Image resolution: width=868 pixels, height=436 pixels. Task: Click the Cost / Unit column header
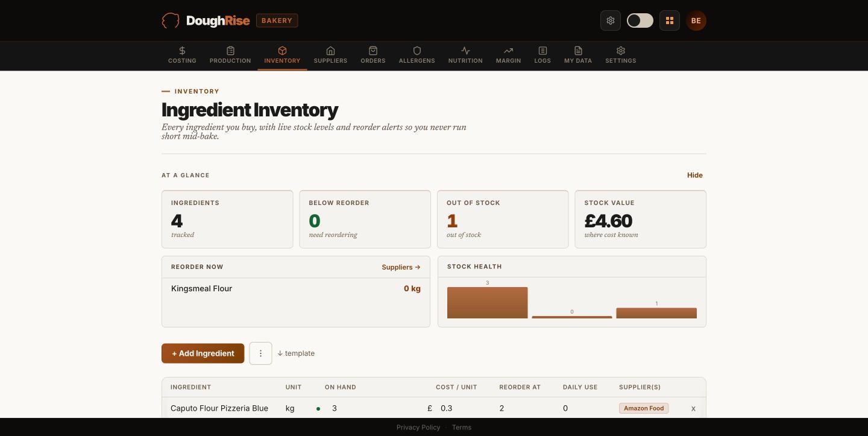click(456, 387)
